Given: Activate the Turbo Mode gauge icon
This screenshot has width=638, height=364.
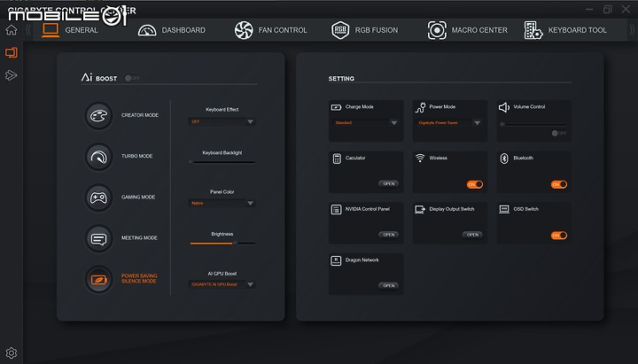Looking at the screenshot, I should point(98,157).
